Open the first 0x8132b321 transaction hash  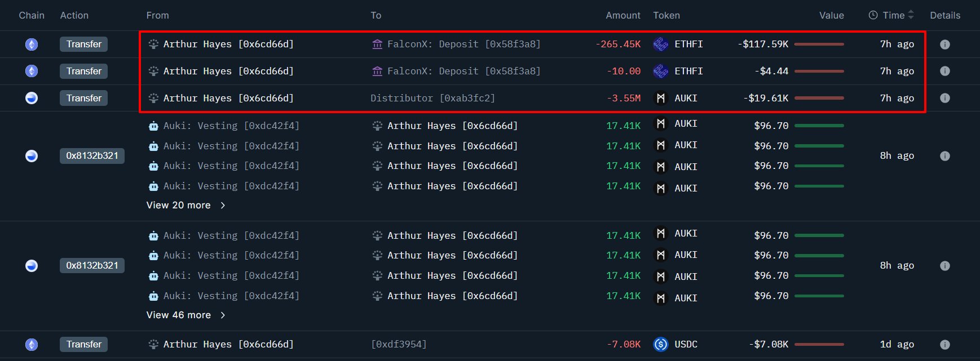tap(92, 156)
